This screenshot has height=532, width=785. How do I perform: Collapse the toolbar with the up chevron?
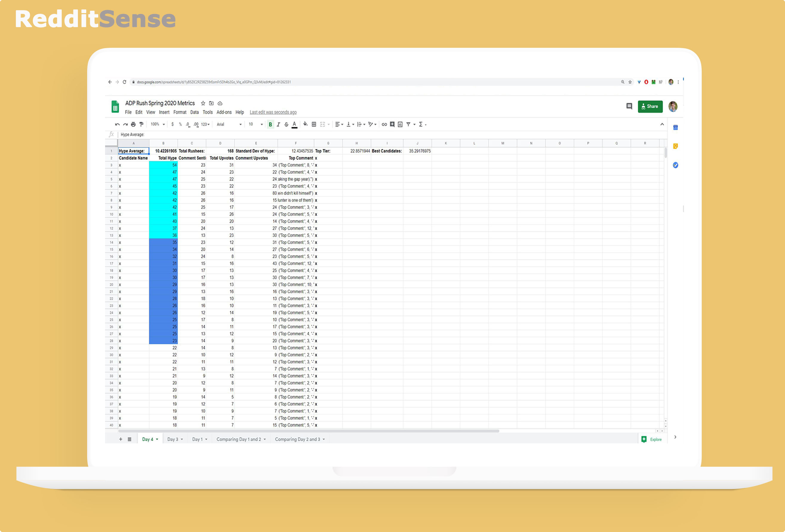click(x=662, y=124)
